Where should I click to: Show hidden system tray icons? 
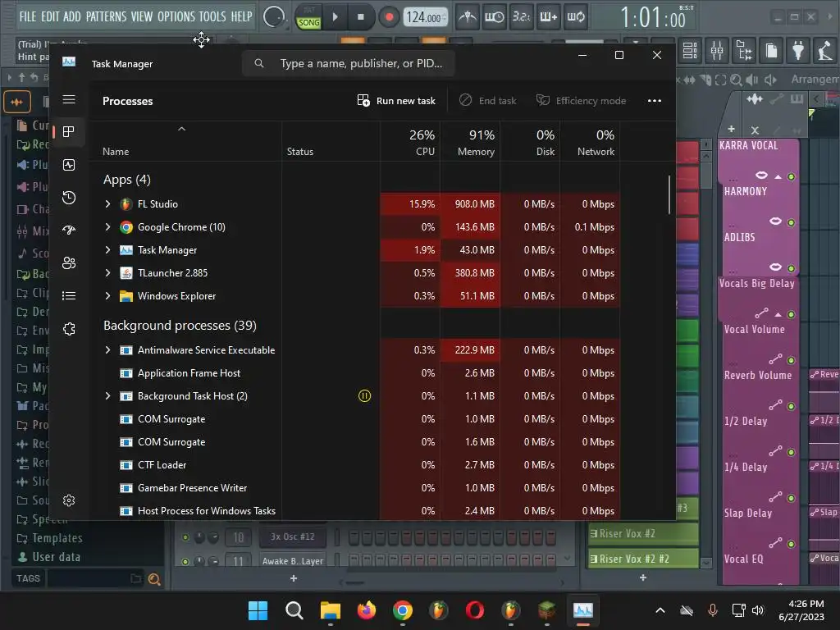pyautogui.click(x=660, y=610)
